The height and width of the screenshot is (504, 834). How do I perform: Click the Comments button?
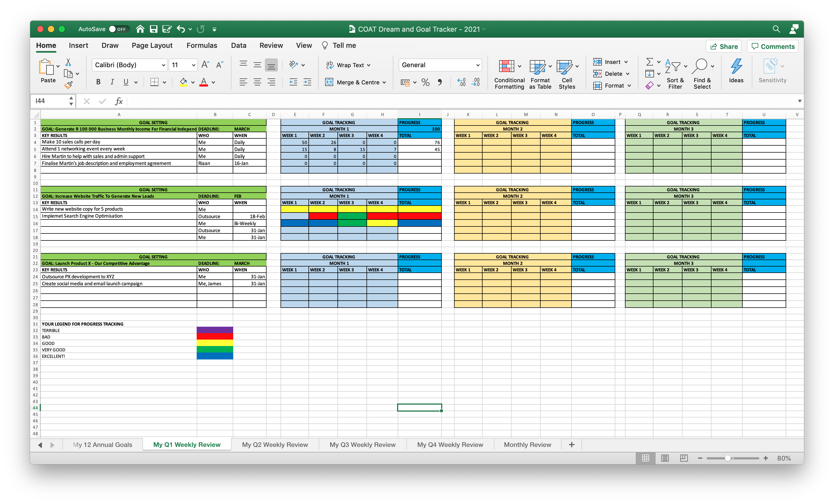point(773,46)
